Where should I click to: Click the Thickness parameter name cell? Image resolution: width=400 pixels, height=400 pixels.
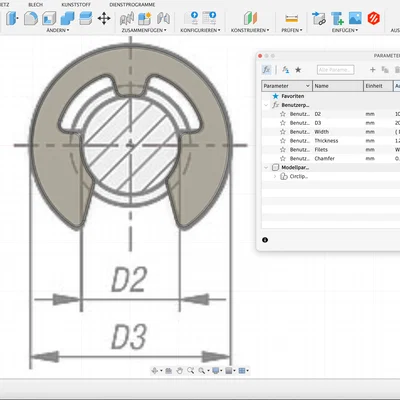pyautogui.click(x=326, y=141)
